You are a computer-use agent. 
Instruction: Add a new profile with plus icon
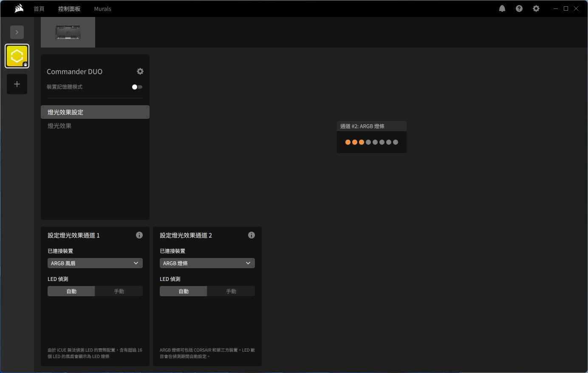17,84
